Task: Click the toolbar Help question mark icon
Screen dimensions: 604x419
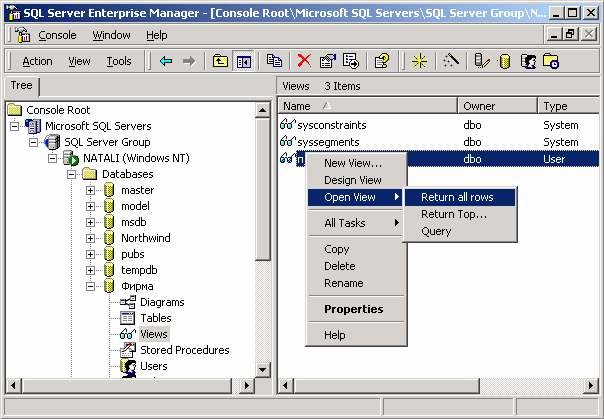Action: point(382,61)
